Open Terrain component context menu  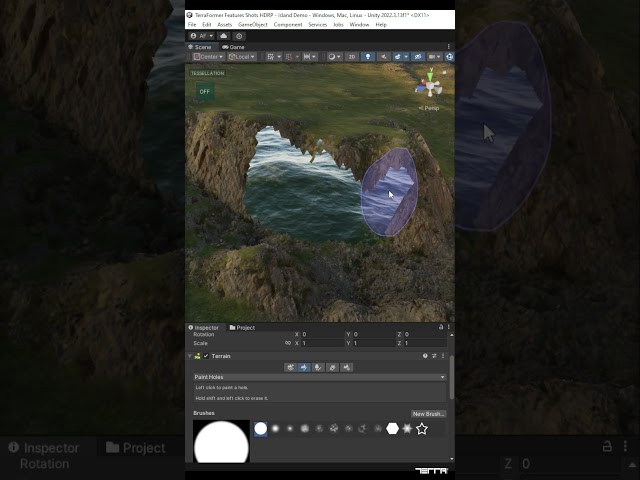coord(443,356)
